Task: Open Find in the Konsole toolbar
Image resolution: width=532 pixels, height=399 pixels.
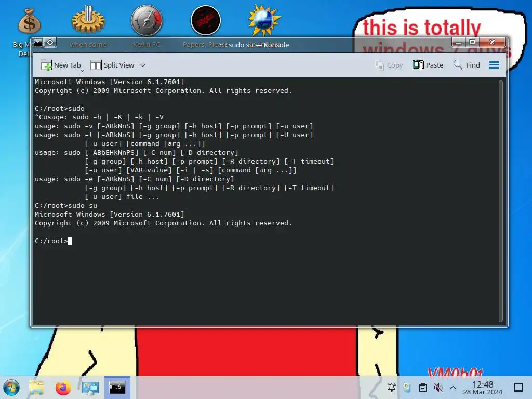Action: click(467, 65)
